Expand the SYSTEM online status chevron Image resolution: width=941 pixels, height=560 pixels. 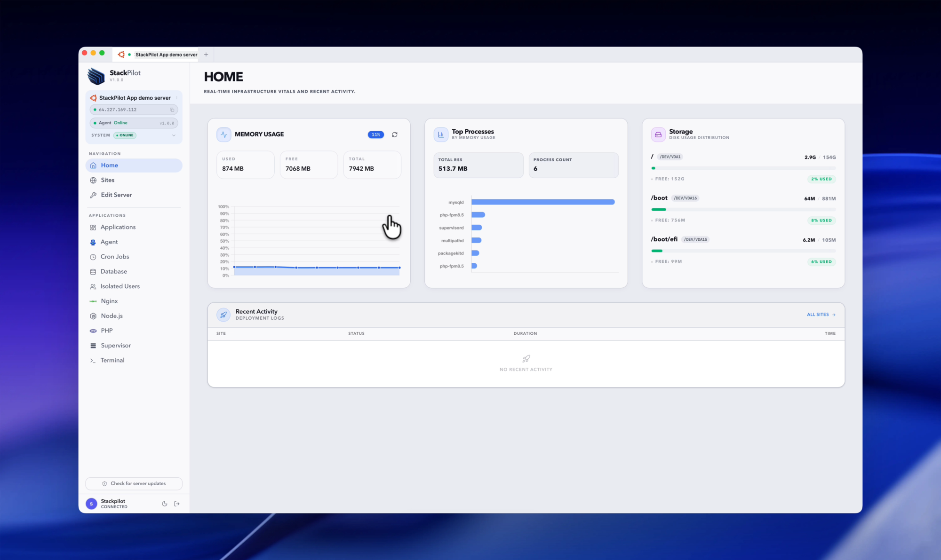click(174, 135)
